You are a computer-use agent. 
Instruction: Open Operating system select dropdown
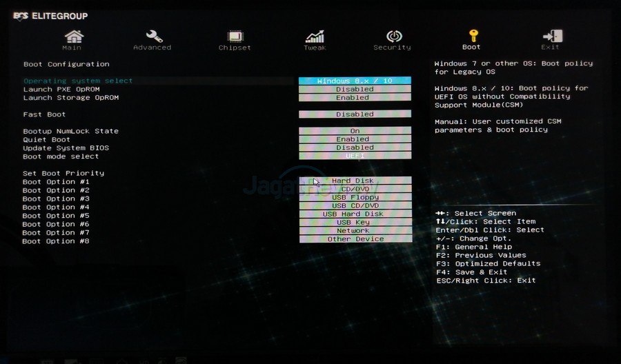(x=355, y=81)
